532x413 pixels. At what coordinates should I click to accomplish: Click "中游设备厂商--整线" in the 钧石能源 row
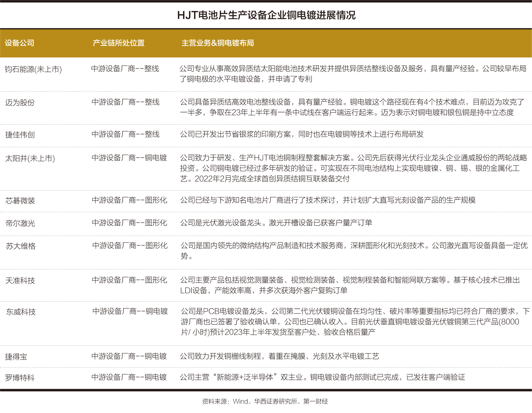click(x=125, y=69)
